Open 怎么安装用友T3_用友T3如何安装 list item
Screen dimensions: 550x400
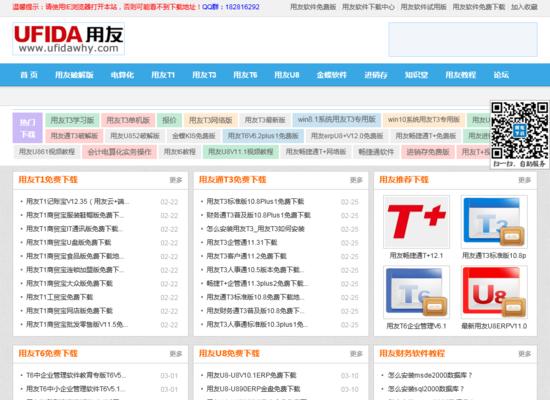click(255, 229)
